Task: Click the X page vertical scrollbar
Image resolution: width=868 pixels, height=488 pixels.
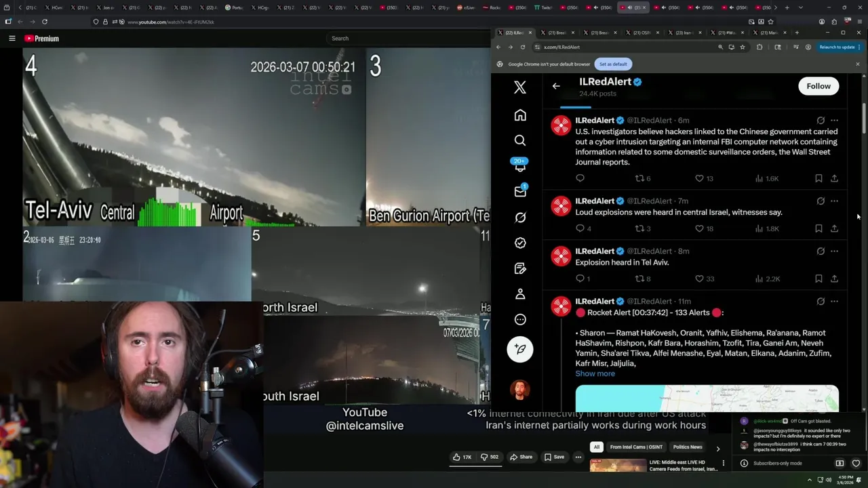Action: 863,119
